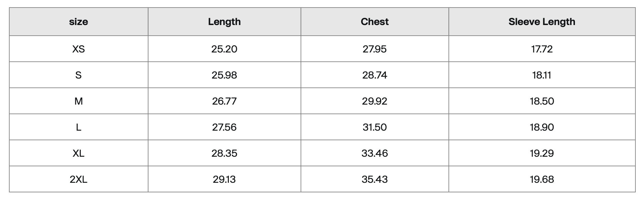Click the 18.50 sleeve length value
Screen dimensions: 644x203
[542, 101]
